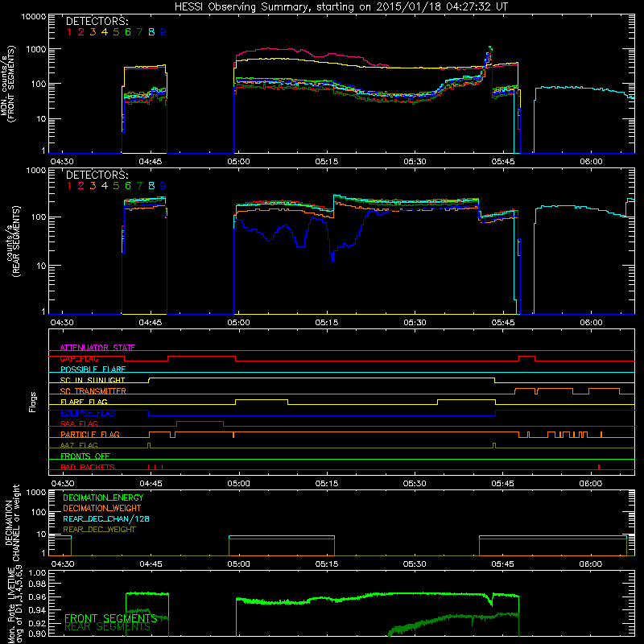Click the 0.98 livetime axis tick label
644x644 pixels.
click(37, 584)
